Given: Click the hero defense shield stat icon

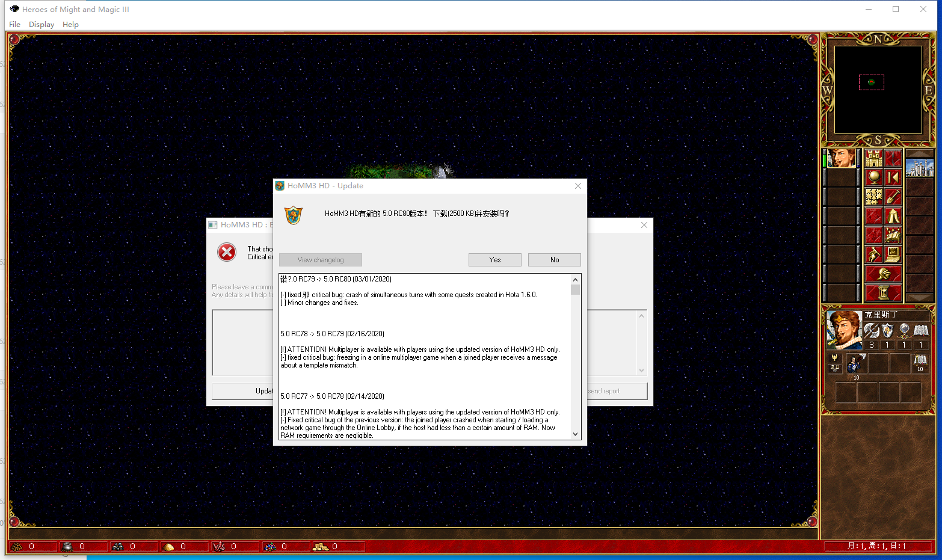Looking at the screenshot, I should pyautogui.click(x=888, y=331).
